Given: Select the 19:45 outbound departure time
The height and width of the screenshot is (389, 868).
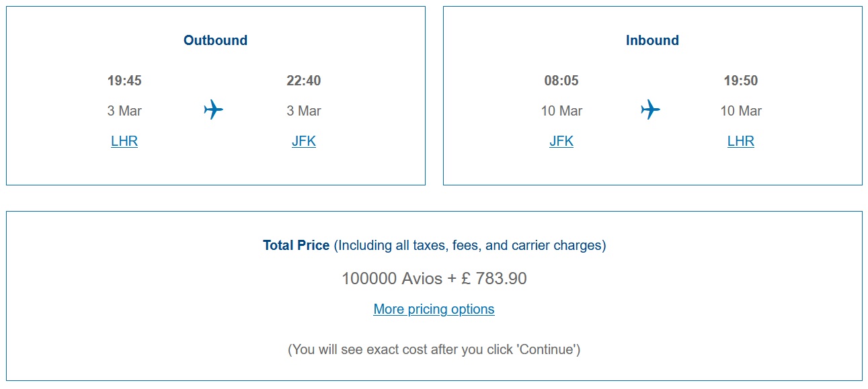Looking at the screenshot, I should point(124,81).
